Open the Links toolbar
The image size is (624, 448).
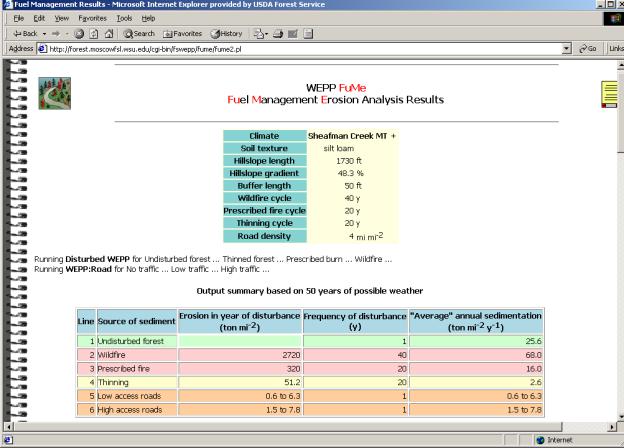tap(616, 49)
